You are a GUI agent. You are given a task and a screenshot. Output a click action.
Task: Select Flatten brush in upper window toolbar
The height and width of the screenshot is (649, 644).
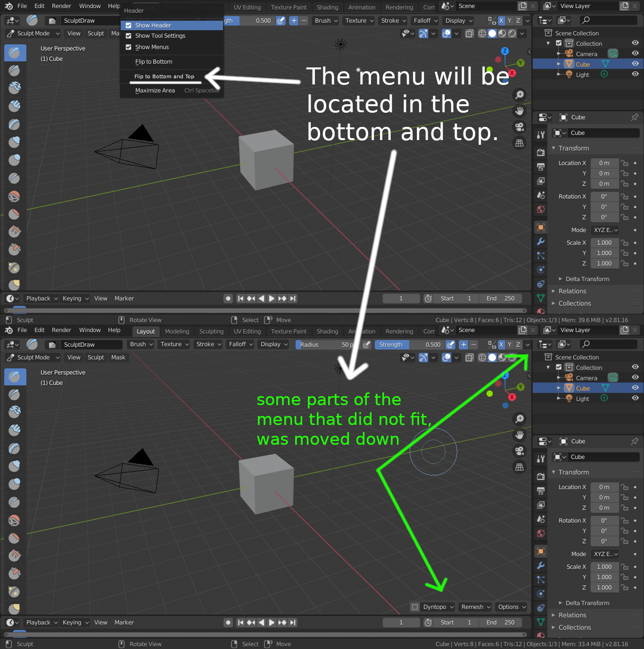pos(15,214)
